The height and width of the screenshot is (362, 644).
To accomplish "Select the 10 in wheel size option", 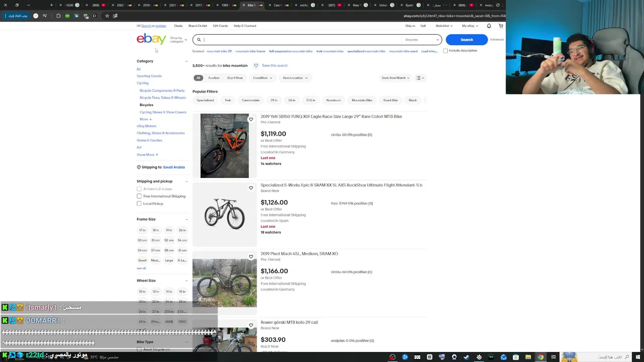I will [x=142, y=292].
